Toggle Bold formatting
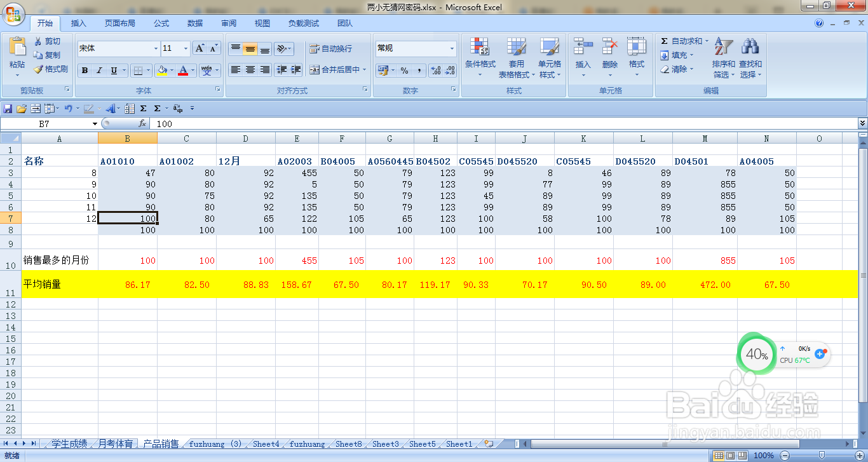Screen dimensions: 868x462 (x=85, y=71)
